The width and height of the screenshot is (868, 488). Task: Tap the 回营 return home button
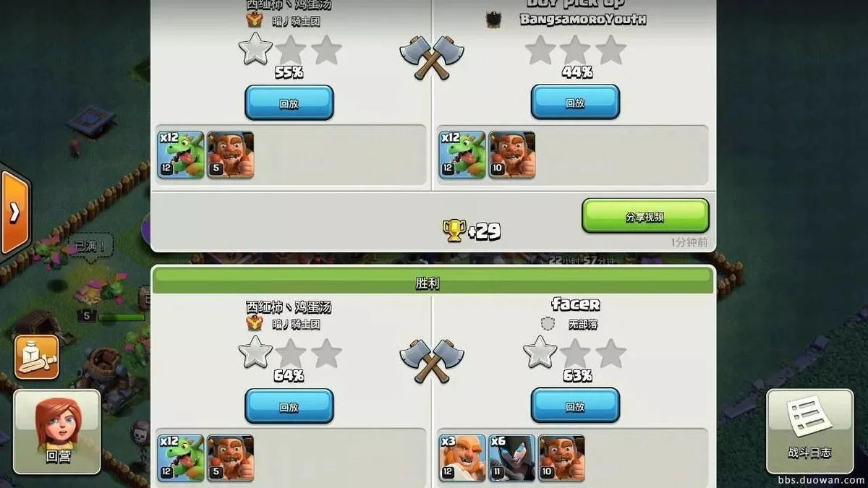pos(57,432)
